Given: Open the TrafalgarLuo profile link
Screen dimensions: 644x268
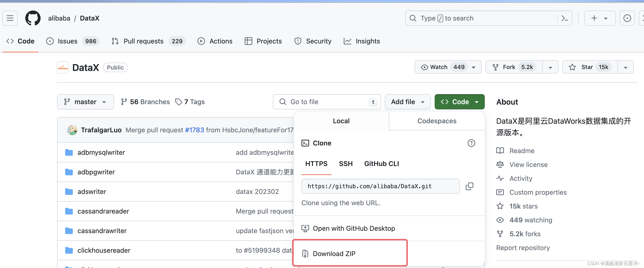Looking at the screenshot, I should tap(101, 130).
